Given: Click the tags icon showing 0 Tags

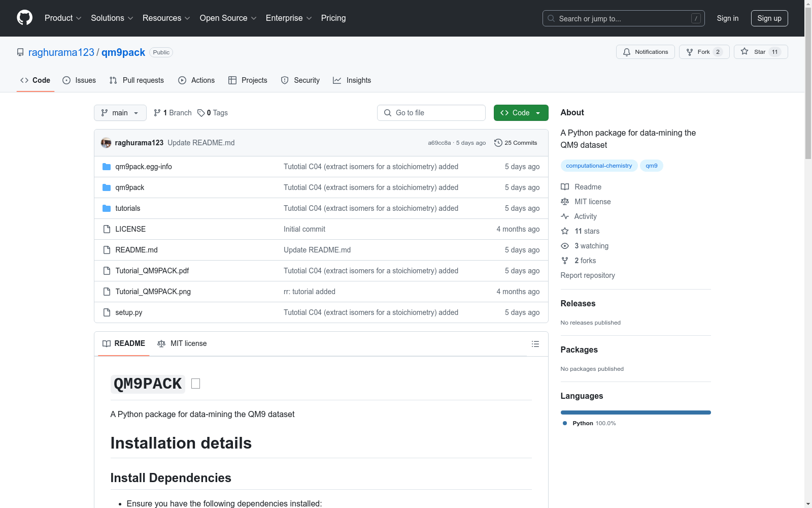Looking at the screenshot, I should [201, 113].
